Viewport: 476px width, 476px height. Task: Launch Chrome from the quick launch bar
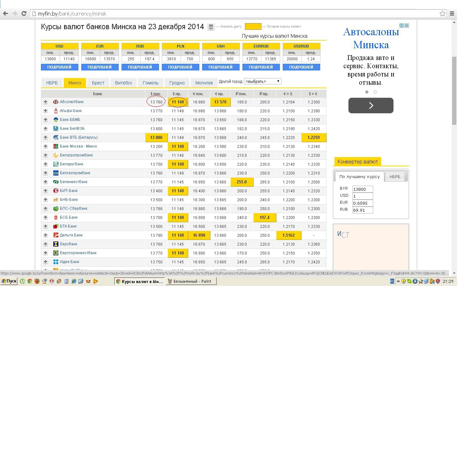pyautogui.click(x=30, y=281)
